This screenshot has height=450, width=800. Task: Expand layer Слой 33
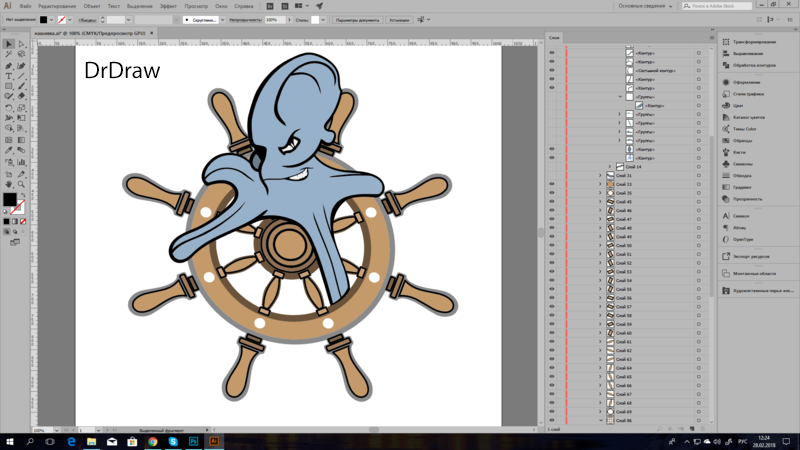(x=601, y=184)
